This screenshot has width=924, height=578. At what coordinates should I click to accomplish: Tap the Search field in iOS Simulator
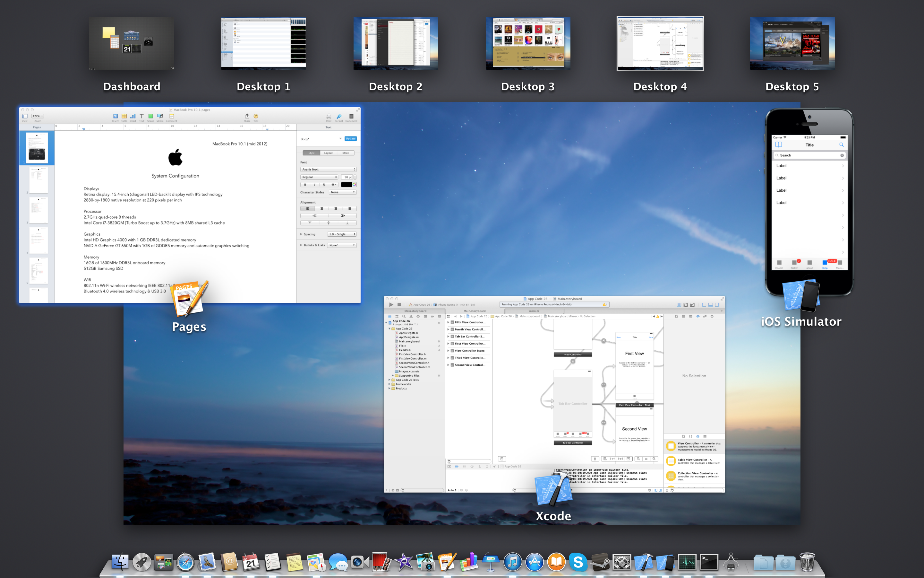(x=809, y=155)
